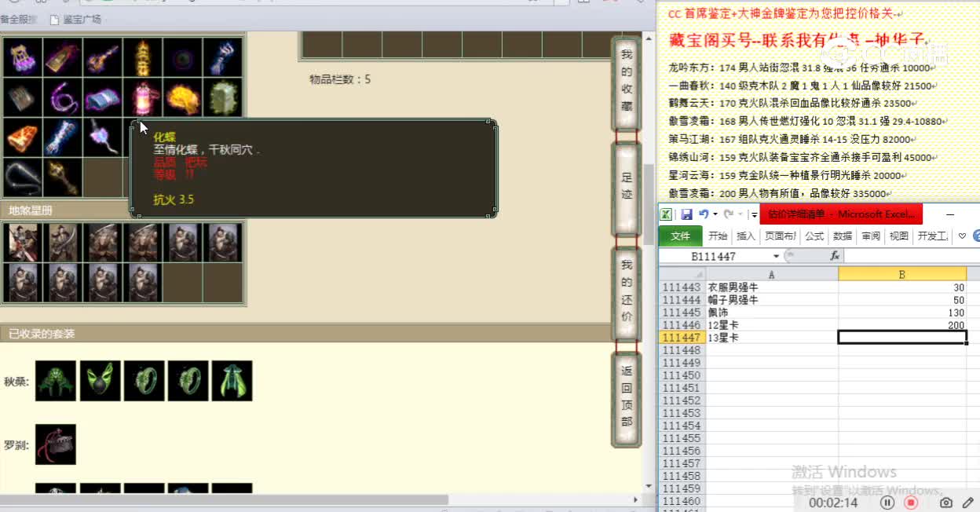Select row header 111450
Image resolution: width=980 pixels, height=512 pixels.
tap(682, 375)
